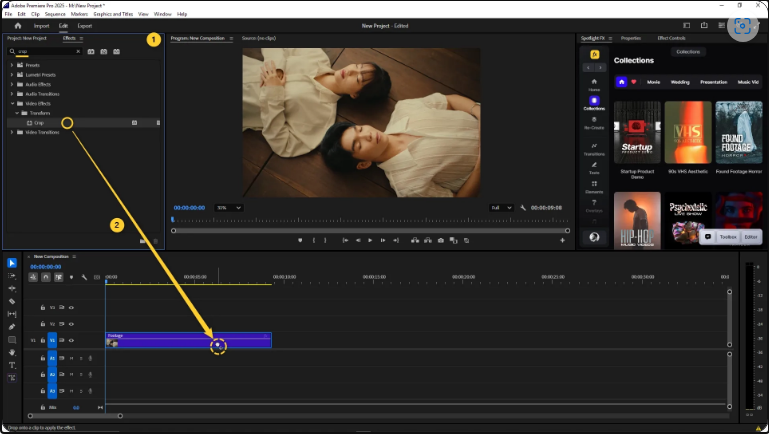The width and height of the screenshot is (769, 434).
Task: Open the Startup Product Demo thumbnail
Action: 637,132
